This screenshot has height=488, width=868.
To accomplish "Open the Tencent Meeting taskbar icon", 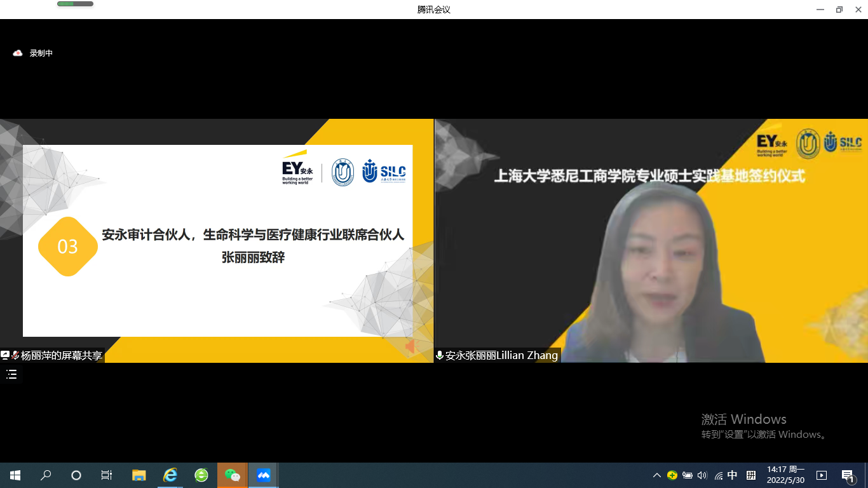I will coord(263,475).
